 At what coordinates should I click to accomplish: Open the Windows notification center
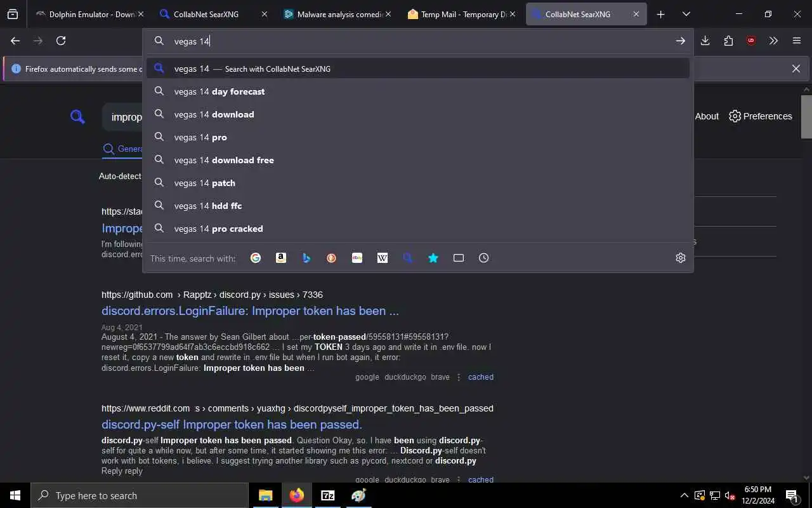pyautogui.click(x=792, y=495)
